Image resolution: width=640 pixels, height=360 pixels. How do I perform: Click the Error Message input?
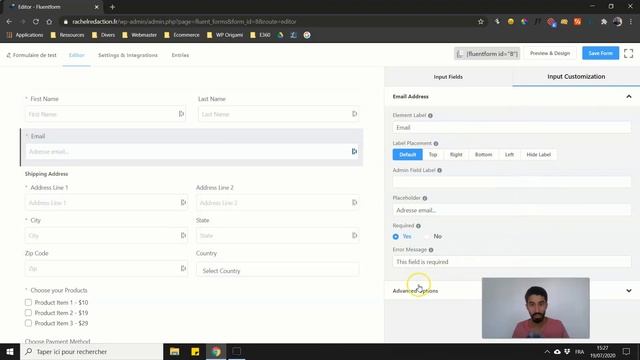tap(511, 262)
